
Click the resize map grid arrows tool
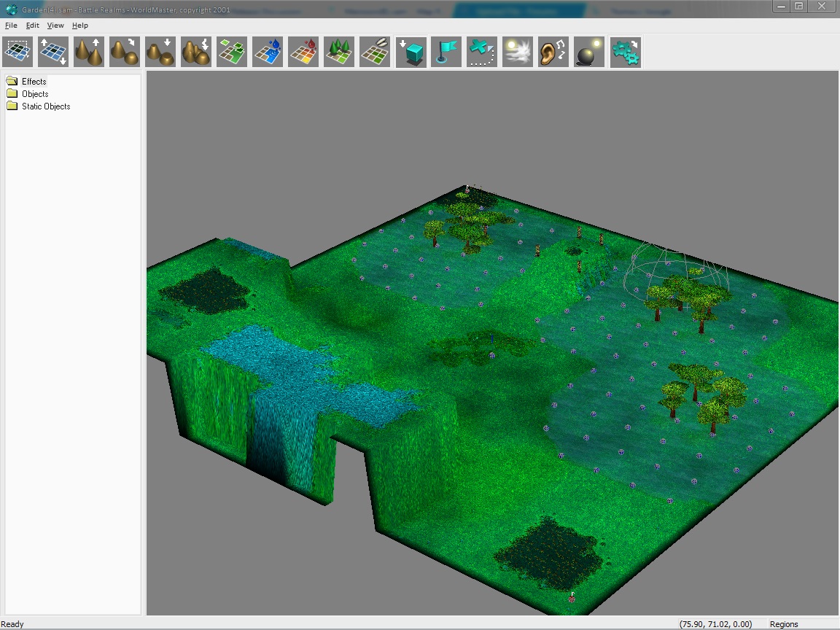(53, 52)
